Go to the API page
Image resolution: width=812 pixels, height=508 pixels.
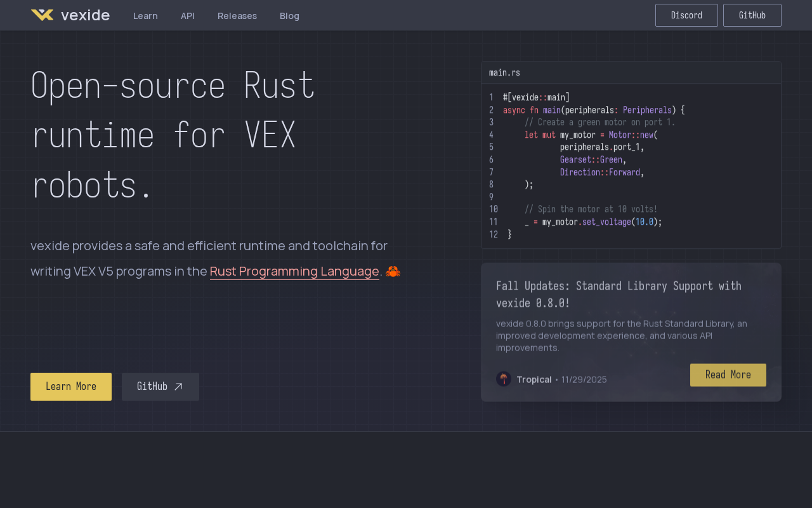[x=187, y=16]
